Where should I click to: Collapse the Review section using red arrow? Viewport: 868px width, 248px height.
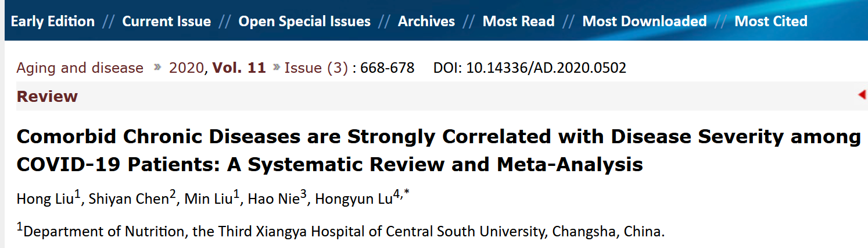coord(862,95)
